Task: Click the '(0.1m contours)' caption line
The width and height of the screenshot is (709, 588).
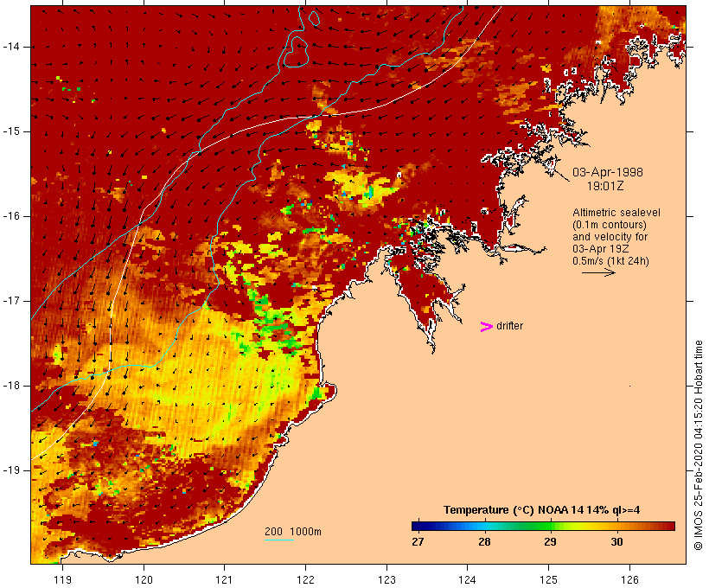Action: 610,225
